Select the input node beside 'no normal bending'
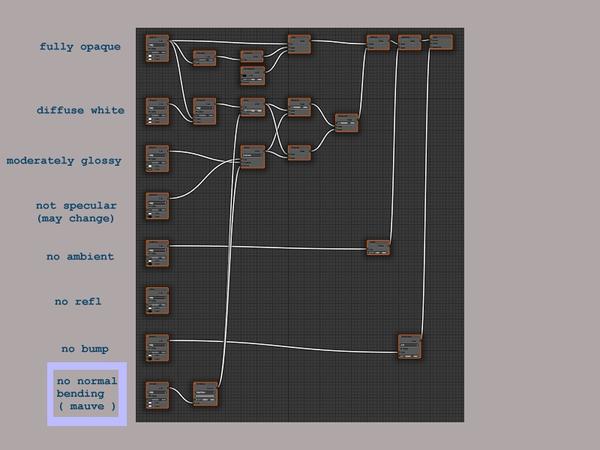 (x=157, y=395)
